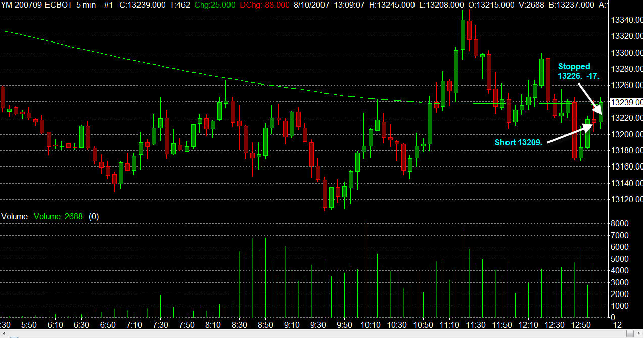Screen dimensions: 644x338
Task: Click the T:462 header value
Action: [x=180, y=5]
